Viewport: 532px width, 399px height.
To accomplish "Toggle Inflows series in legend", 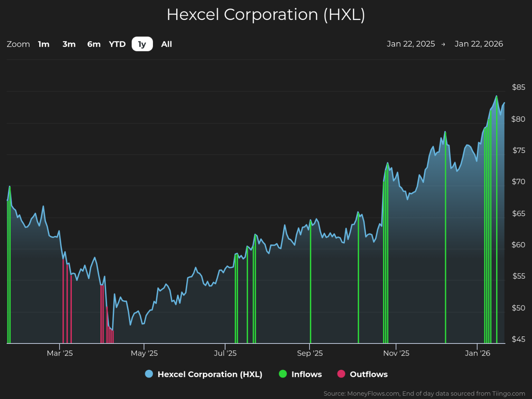I will (x=300, y=374).
